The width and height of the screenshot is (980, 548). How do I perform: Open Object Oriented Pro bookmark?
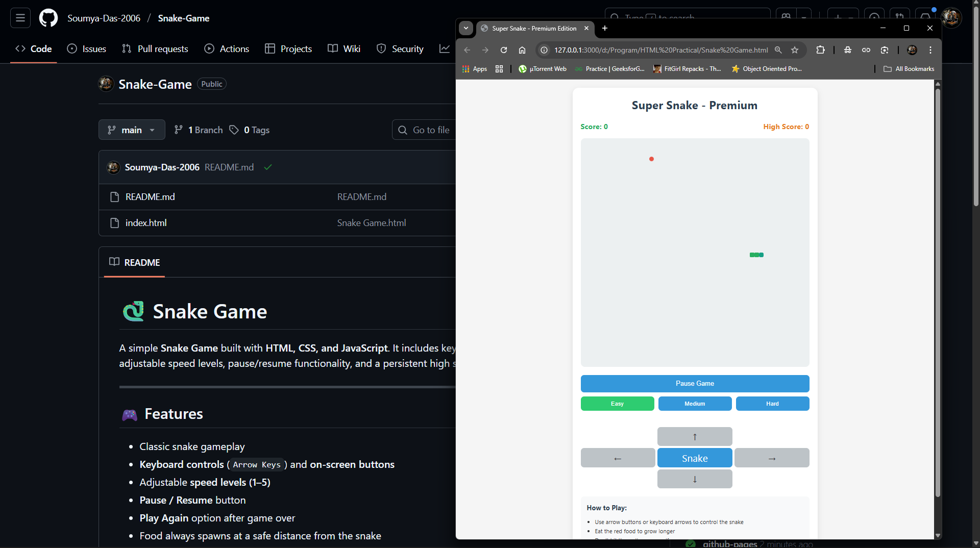tap(767, 69)
